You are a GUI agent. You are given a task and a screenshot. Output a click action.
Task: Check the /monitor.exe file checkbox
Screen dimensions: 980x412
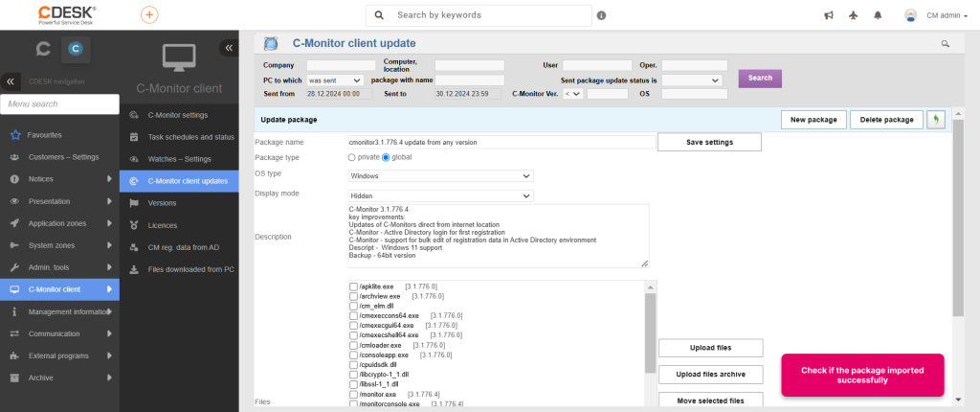[x=354, y=395]
